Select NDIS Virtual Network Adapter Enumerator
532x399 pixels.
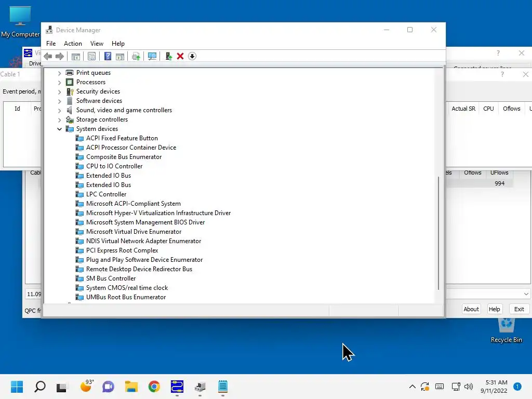tap(143, 241)
